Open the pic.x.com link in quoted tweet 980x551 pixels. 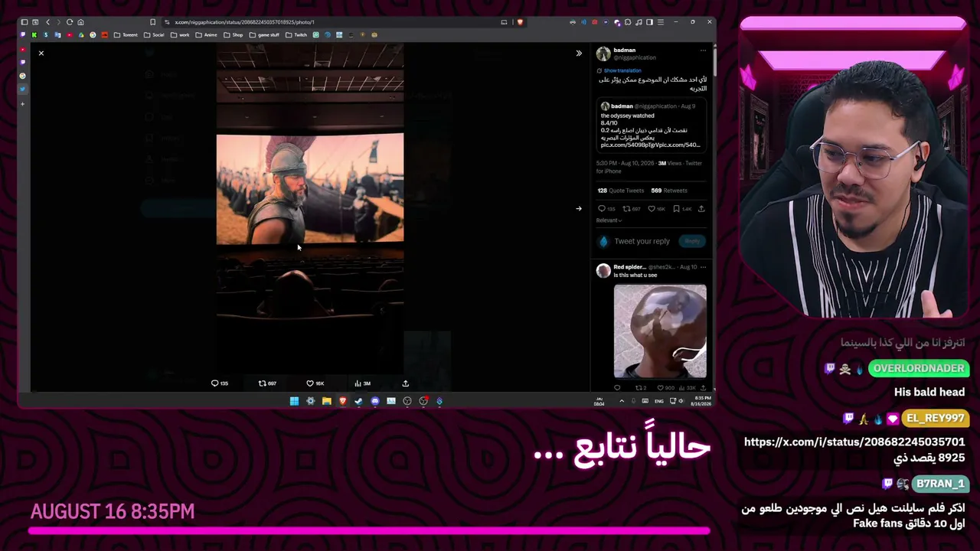[x=651, y=145]
